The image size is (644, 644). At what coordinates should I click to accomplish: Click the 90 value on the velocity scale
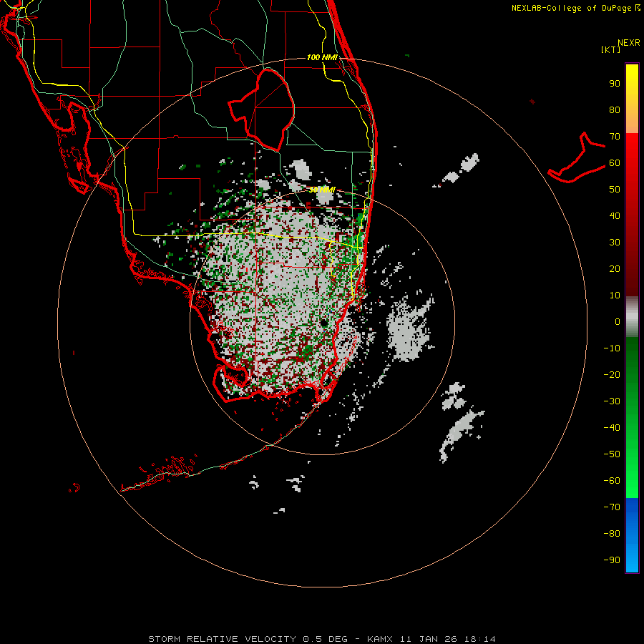pyautogui.click(x=615, y=84)
